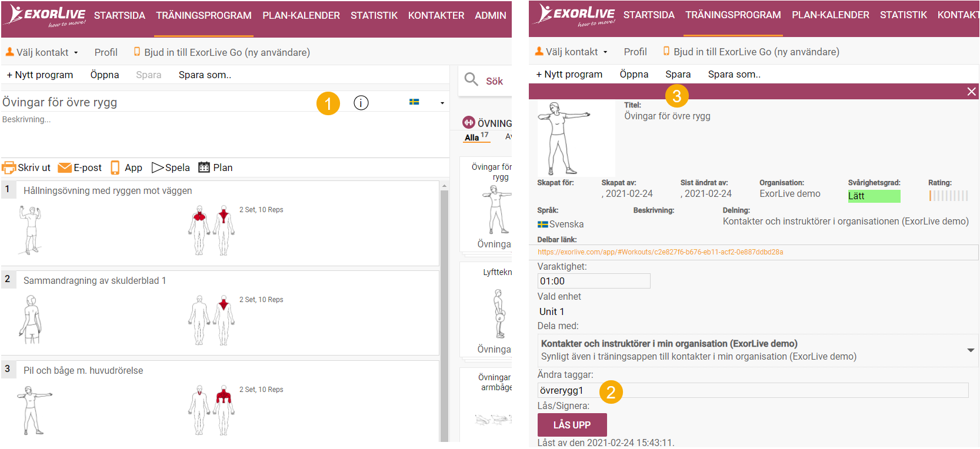
Task: Open STARTSIDA tab in left window
Action: tap(119, 15)
